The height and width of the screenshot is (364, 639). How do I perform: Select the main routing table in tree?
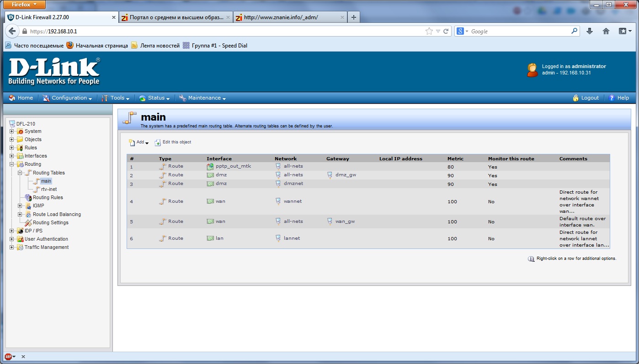[x=46, y=181]
